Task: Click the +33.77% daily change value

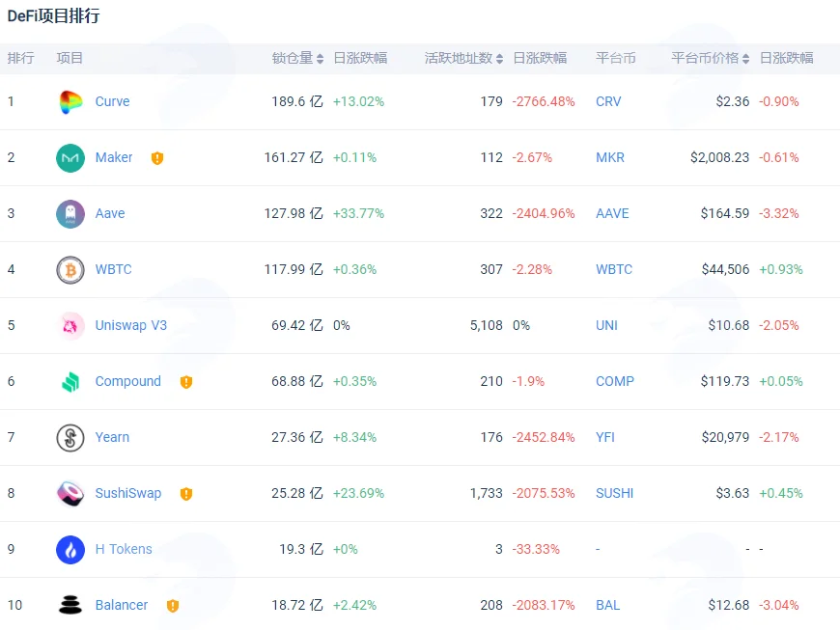Action: click(x=358, y=213)
